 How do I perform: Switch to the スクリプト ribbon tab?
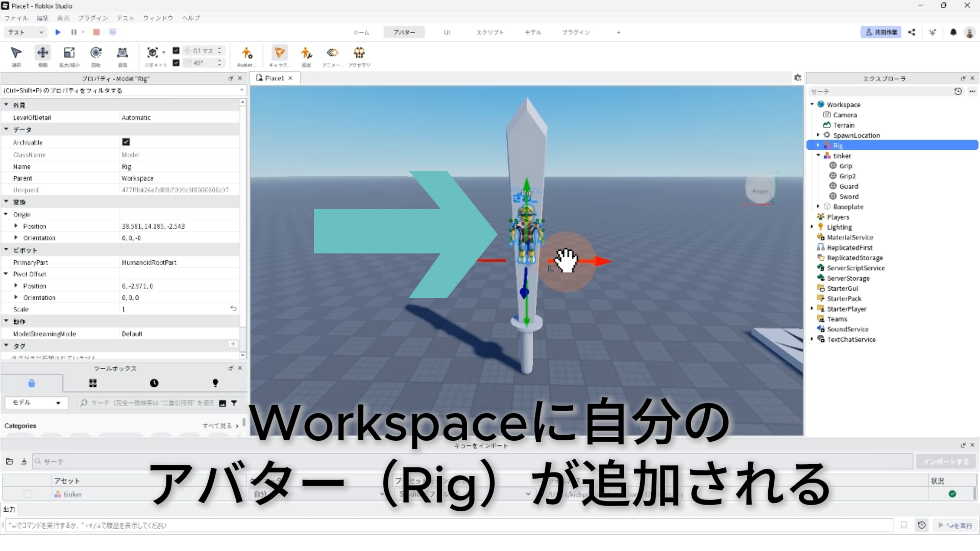(x=489, y=32)
